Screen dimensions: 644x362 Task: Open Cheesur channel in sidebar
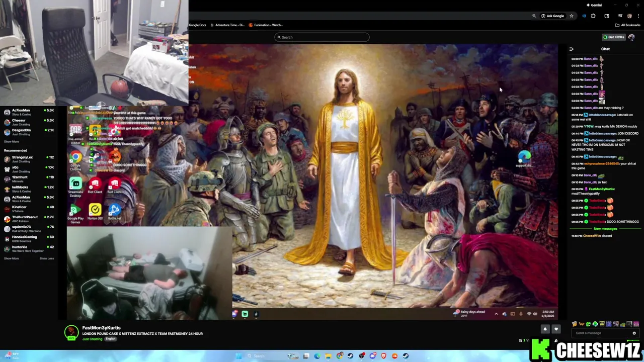coord(29,122)
